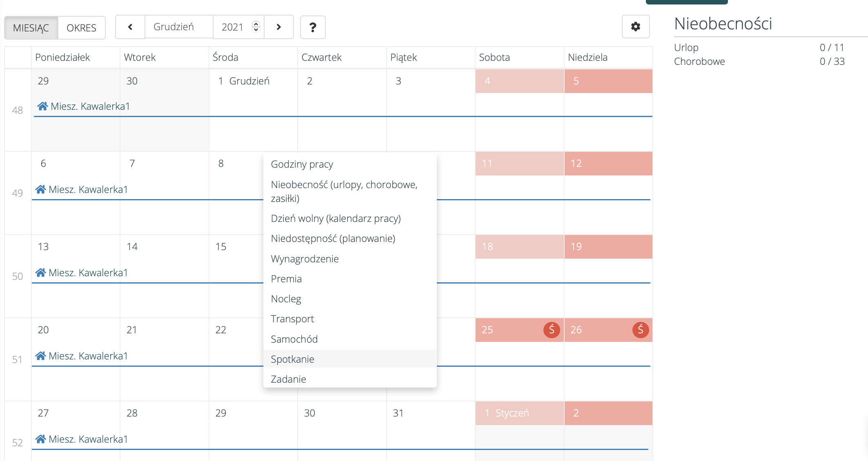
Task: Go to previous month arrow
Action: point(130,27)
